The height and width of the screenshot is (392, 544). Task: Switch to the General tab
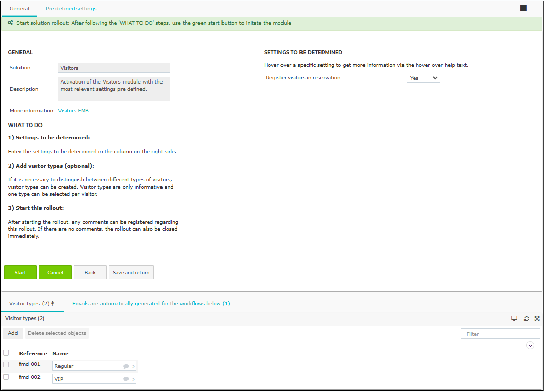(x=19, y=8)
